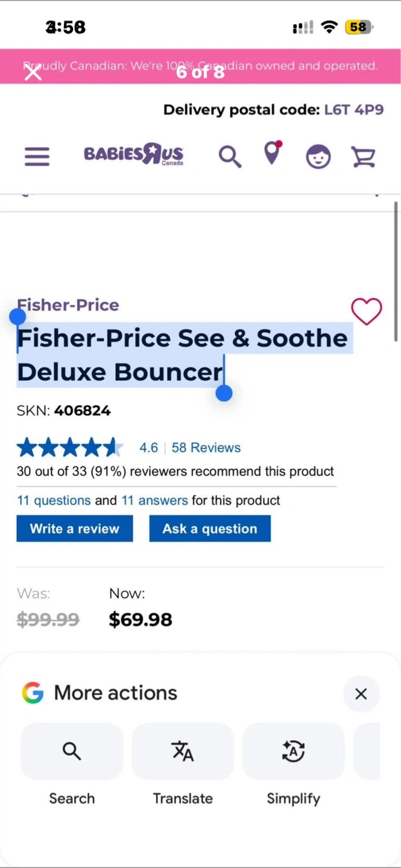Close the More actions panel
Image resolution: width=401 pixels, height=868 pixels.
coord(361,694)
